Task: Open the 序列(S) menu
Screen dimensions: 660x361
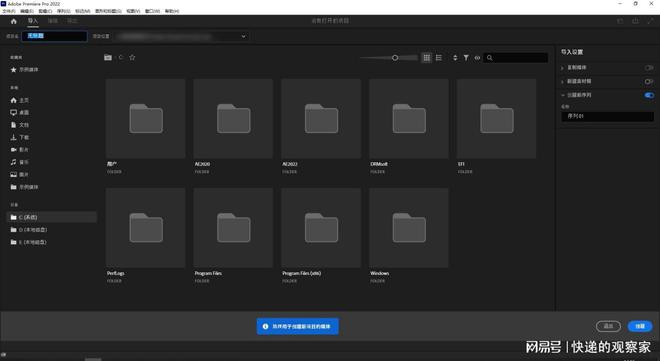Action: click(64, 11)
